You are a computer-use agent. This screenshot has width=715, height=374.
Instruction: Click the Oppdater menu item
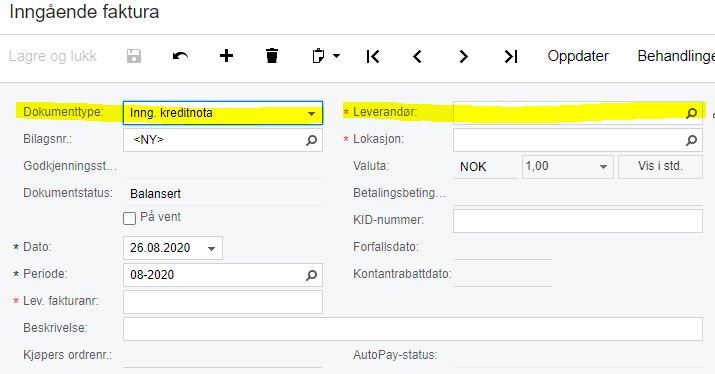578,56
